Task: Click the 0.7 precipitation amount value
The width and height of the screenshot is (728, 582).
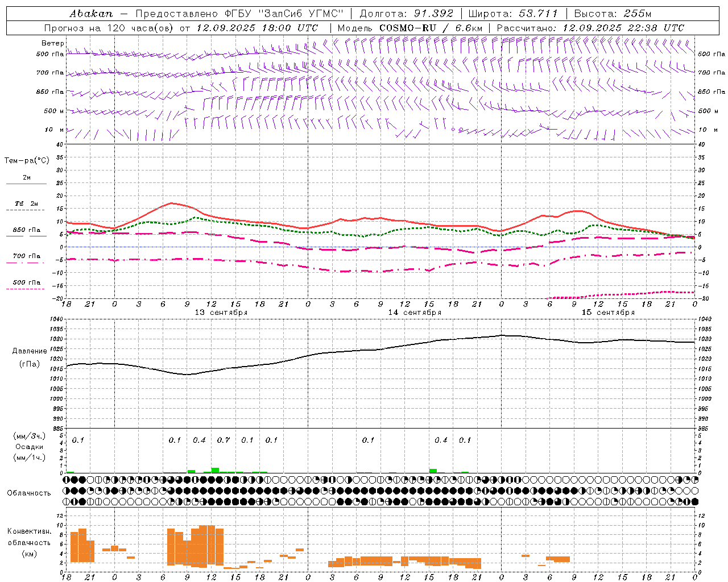Action: coord(224,440)
